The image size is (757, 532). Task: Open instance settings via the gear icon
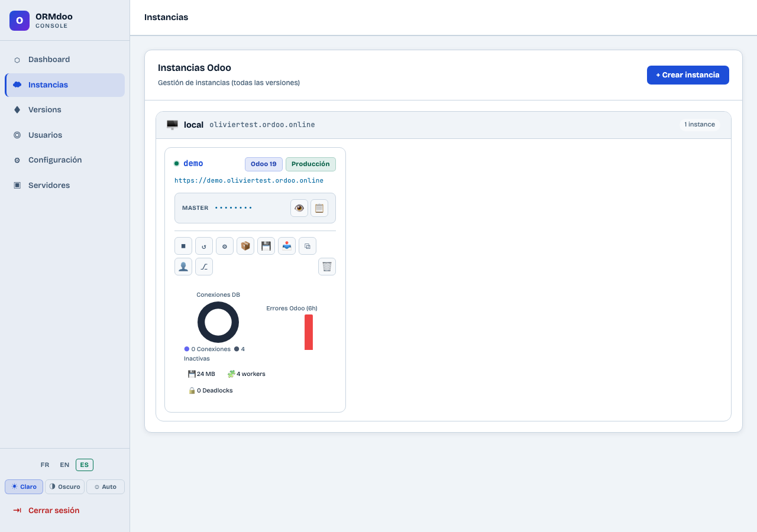coord(225,246)
